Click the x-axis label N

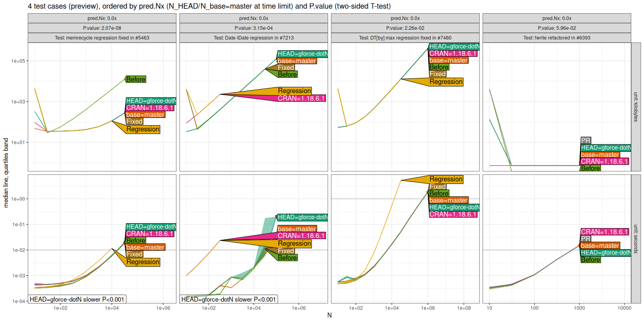(x=329, y=315)
